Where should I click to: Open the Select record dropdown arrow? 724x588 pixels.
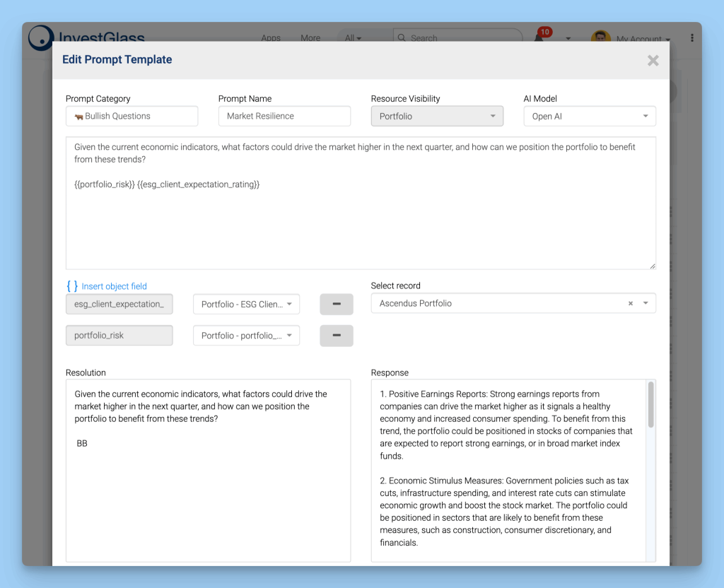pos(646,303)
